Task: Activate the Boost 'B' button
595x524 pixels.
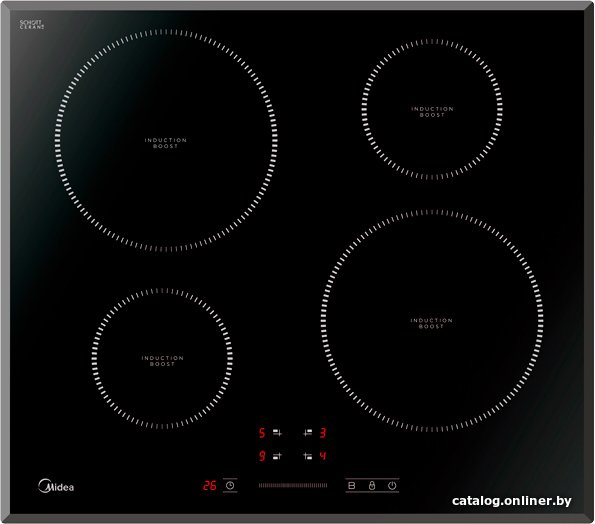Action: click(352, 485)
